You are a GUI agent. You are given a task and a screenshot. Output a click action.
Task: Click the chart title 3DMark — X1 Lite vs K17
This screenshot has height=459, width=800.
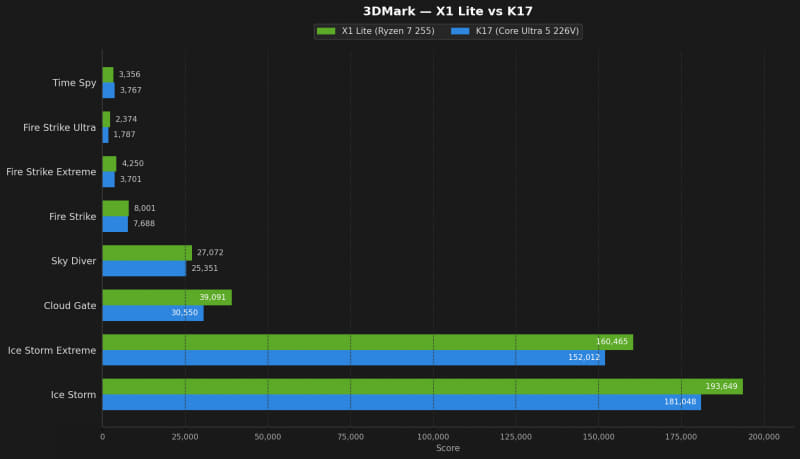[447, 11]
